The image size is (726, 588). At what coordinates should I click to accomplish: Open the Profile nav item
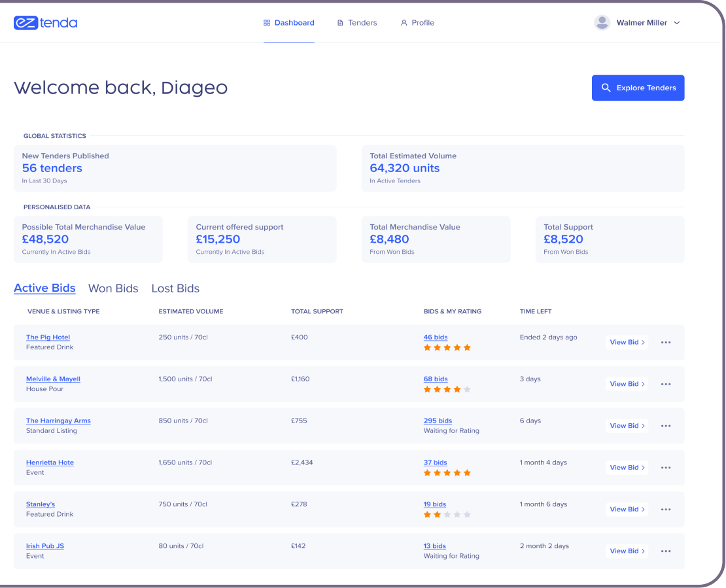417,23
